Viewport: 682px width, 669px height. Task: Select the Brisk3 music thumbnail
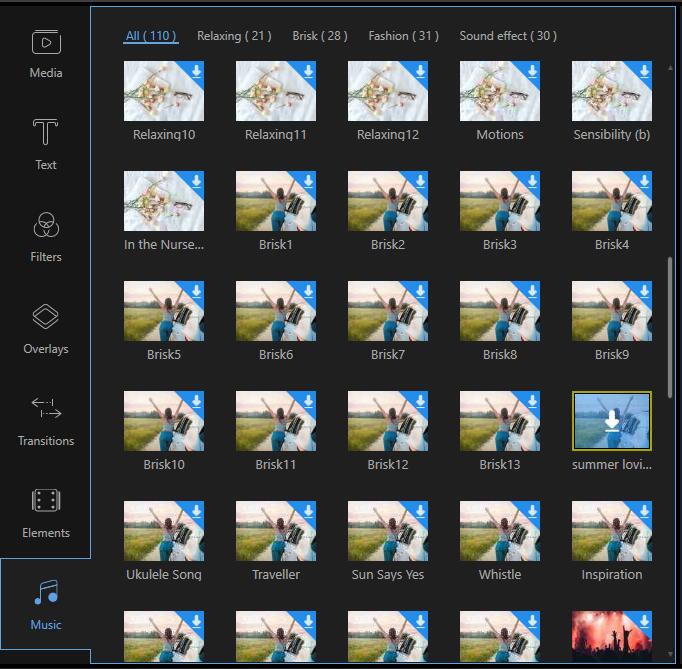500,201
